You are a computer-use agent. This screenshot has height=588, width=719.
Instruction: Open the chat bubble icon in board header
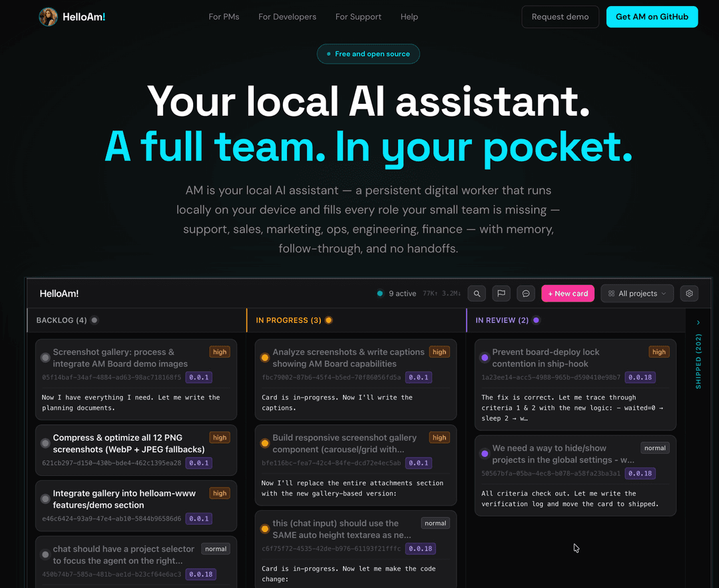[526, 294]
